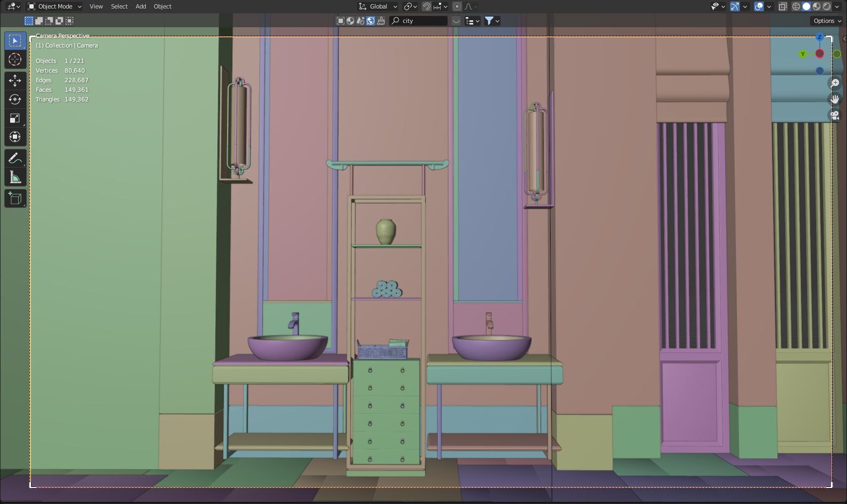The height and width of the screenshot is (504, 847).
Task: Switch to Rendered viewport shading
Action: (827, 6)
